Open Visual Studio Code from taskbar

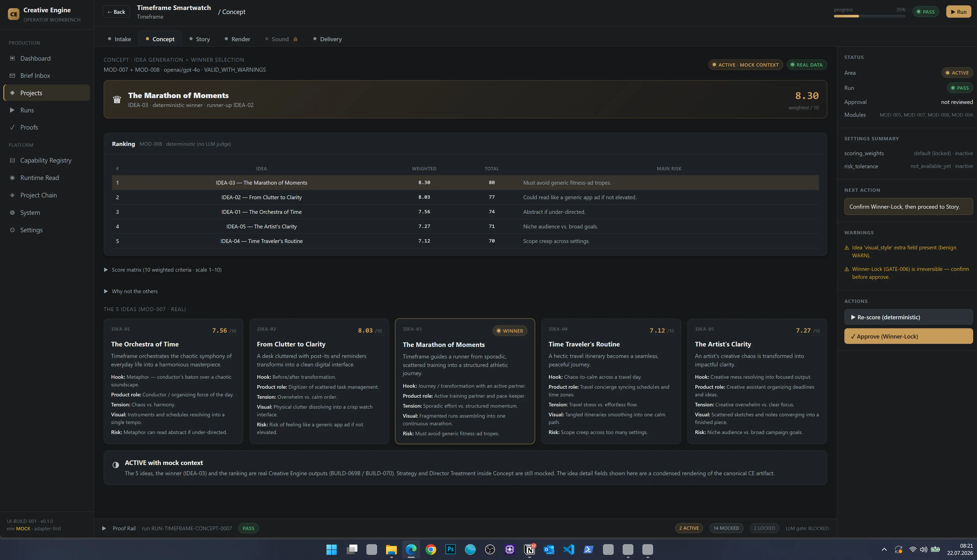[569, 550]
